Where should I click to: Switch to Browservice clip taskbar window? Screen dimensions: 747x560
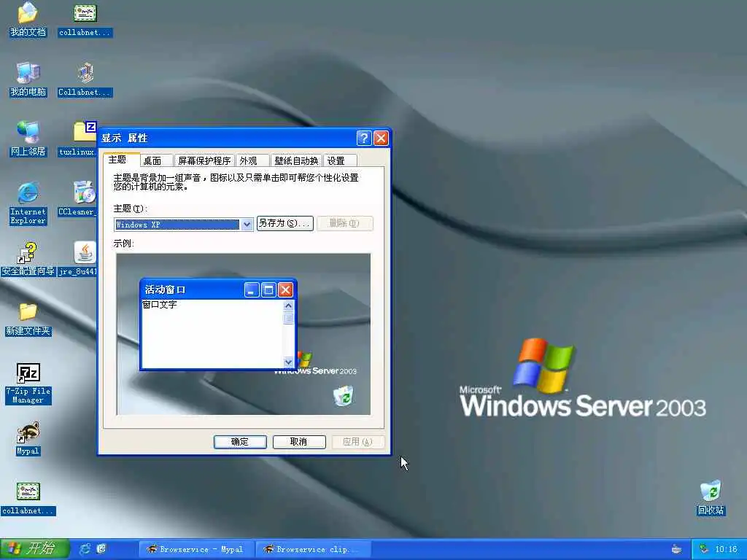(x=312, y=550)
